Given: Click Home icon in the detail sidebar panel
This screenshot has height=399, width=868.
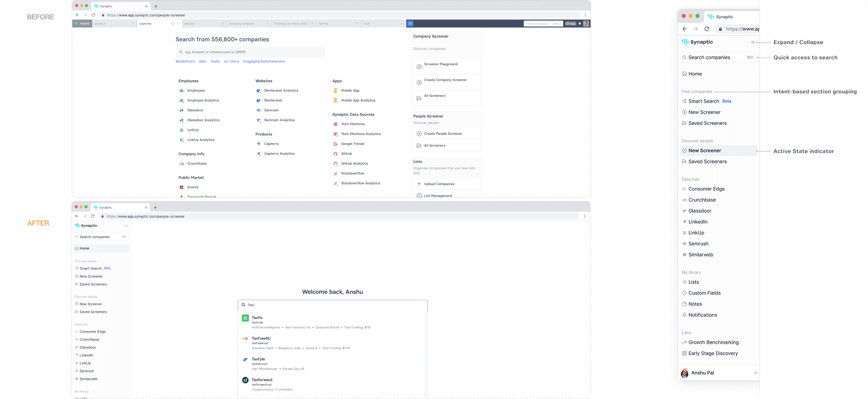Looking at the screenshot, I should tap(684, 74).
